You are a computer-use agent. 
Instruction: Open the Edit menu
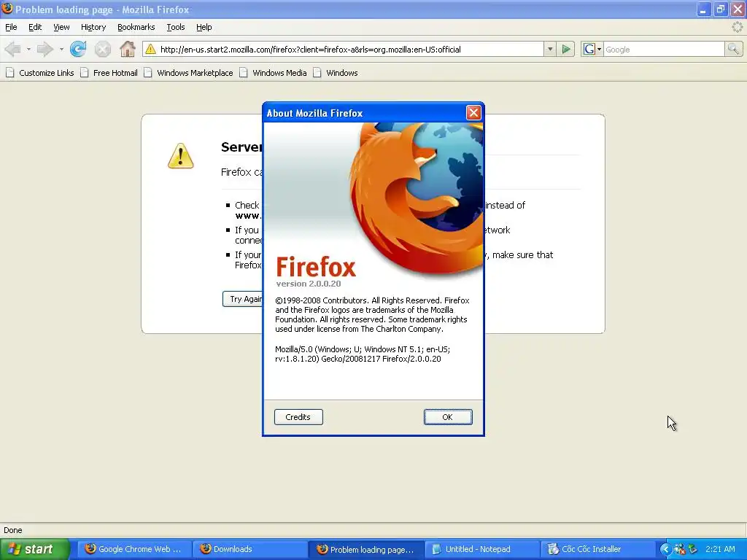35,27
